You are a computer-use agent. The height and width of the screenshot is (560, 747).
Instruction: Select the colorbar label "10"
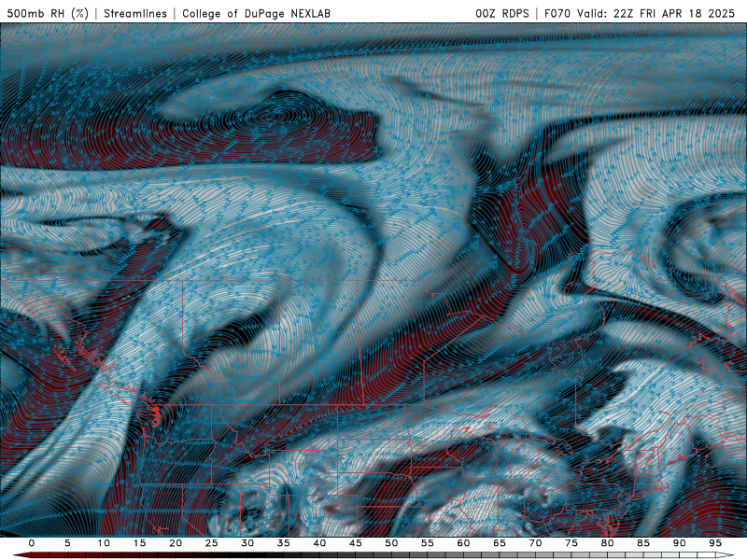click(x=104, y=543)
